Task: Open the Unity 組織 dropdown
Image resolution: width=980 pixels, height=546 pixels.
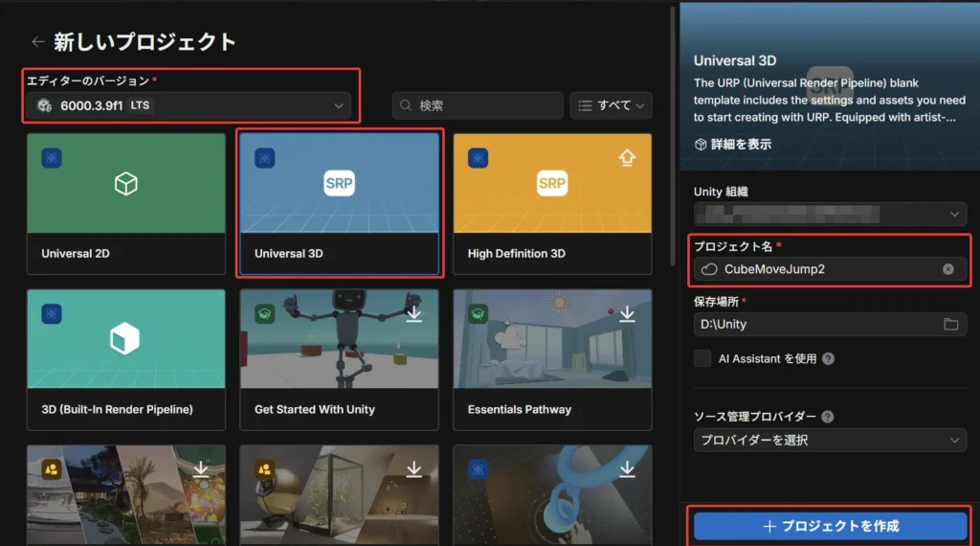Action: point(830,215)
